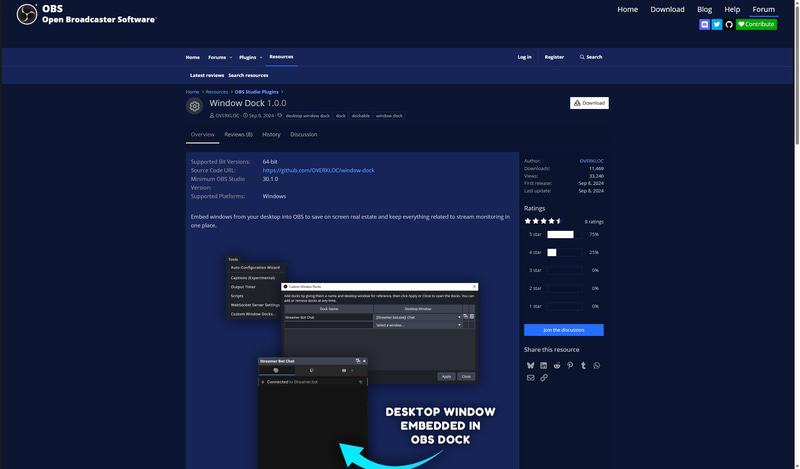Switch to the Discussion tab
This screenshot has height=469, width=800.
point(304,135)
